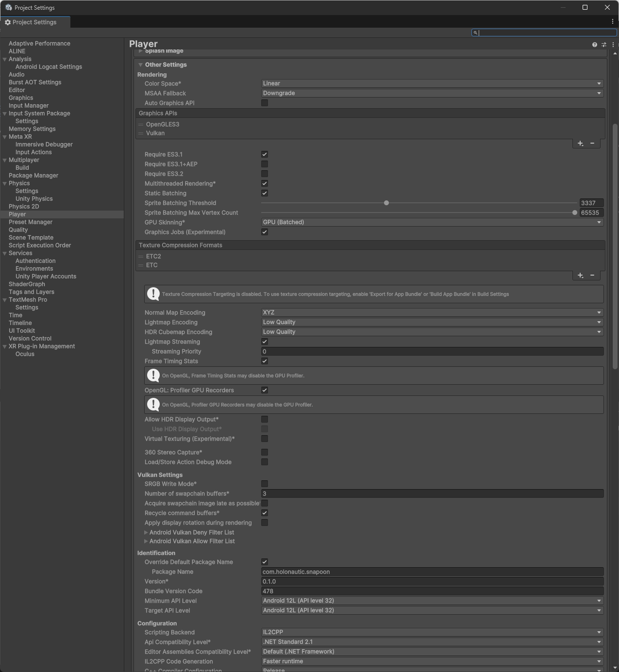Open the Scripting Backend dropdown
This screenshot has width=619, height=672.
431,632
